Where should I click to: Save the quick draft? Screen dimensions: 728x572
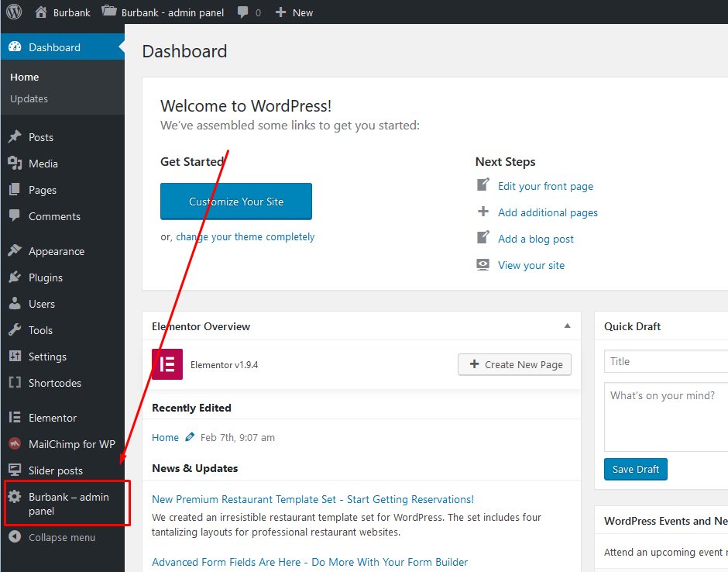635,469
